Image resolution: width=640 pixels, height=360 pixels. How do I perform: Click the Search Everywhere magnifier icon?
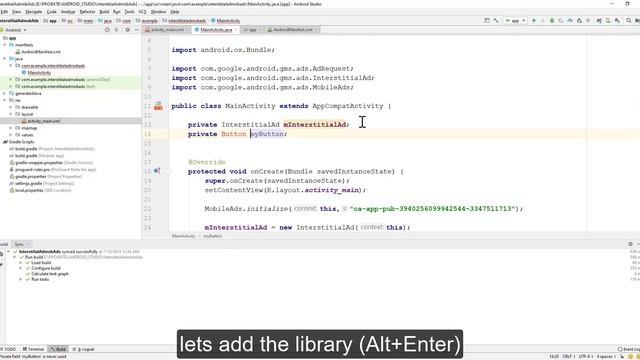pyautogui.click(x=628, y=20)
